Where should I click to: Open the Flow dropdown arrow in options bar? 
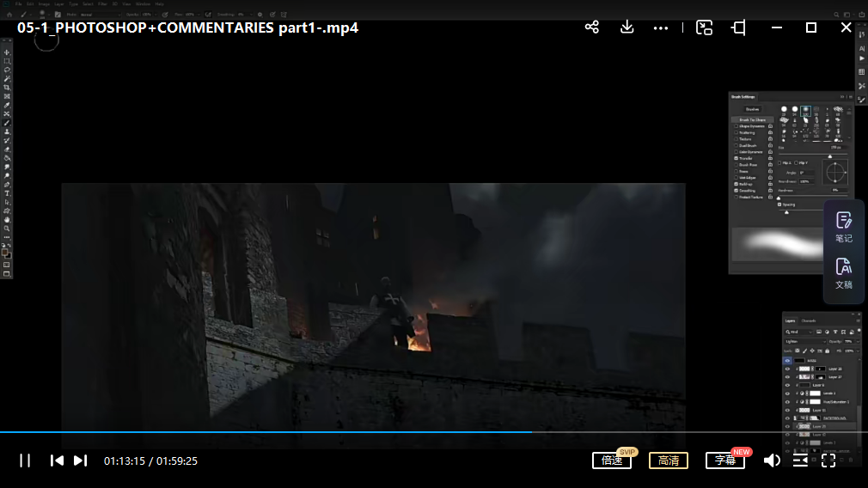(x=200, y=15)
